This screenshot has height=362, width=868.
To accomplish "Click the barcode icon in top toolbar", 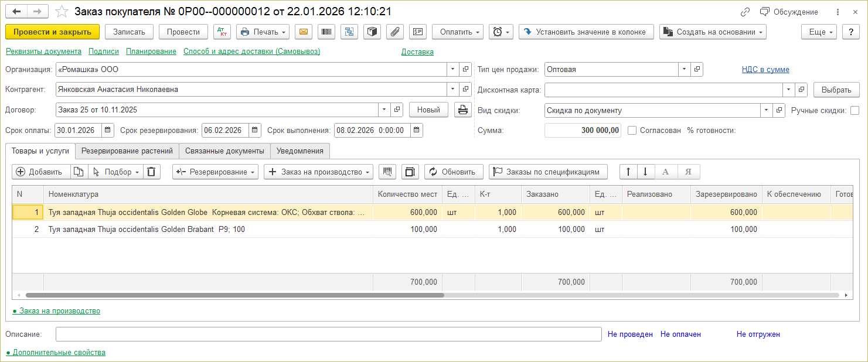I will (326, 32).
